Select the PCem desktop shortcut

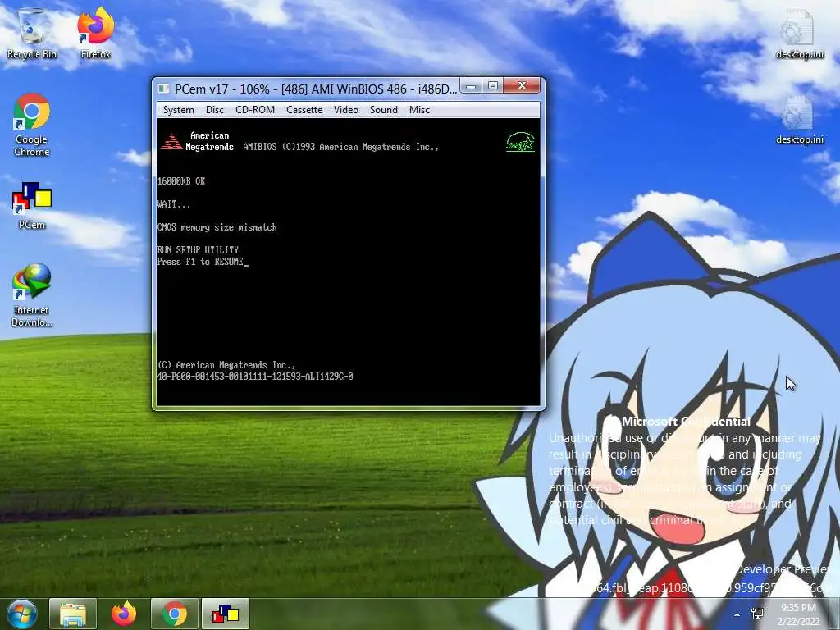pos(32,206)
